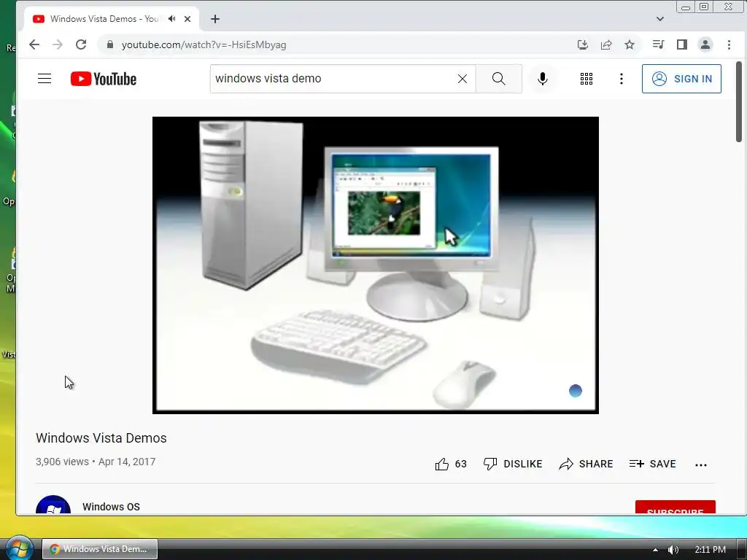Open the Chrome profile avatar

705,44
